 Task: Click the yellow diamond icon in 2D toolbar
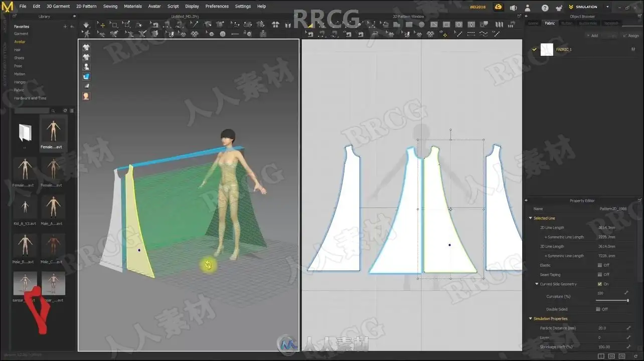[443, 34]
